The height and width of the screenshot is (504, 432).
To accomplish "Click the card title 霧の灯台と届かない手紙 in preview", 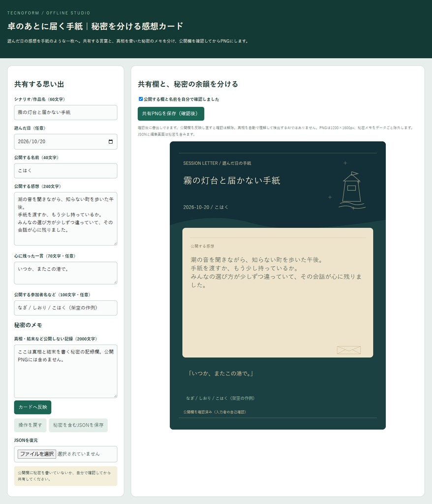I will (231, 181).
